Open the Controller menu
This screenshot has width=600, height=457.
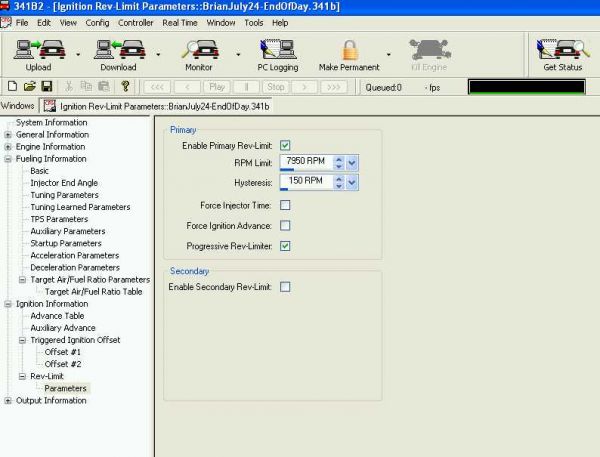coord(135,22)
